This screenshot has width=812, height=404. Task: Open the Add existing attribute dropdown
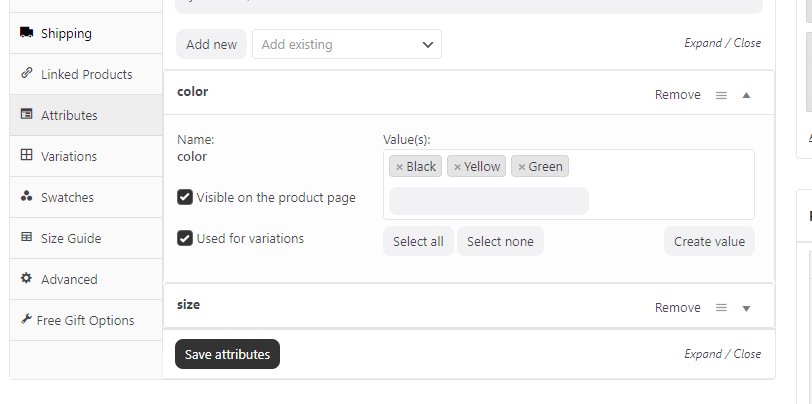pos(346,44)
